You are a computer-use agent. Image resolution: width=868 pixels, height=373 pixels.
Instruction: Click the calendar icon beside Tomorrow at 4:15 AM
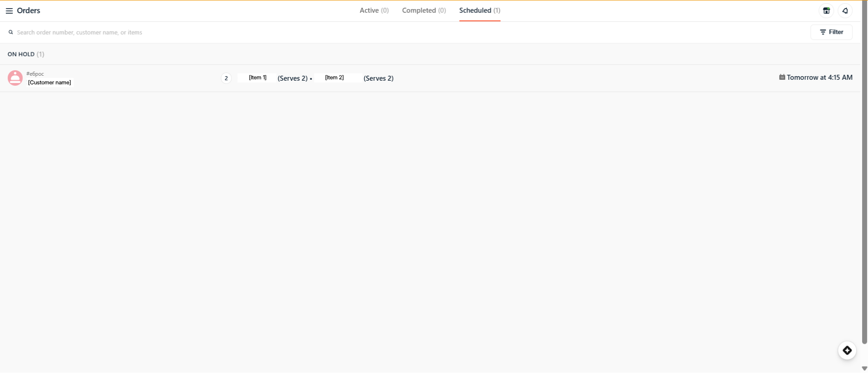tap(782, 78)
